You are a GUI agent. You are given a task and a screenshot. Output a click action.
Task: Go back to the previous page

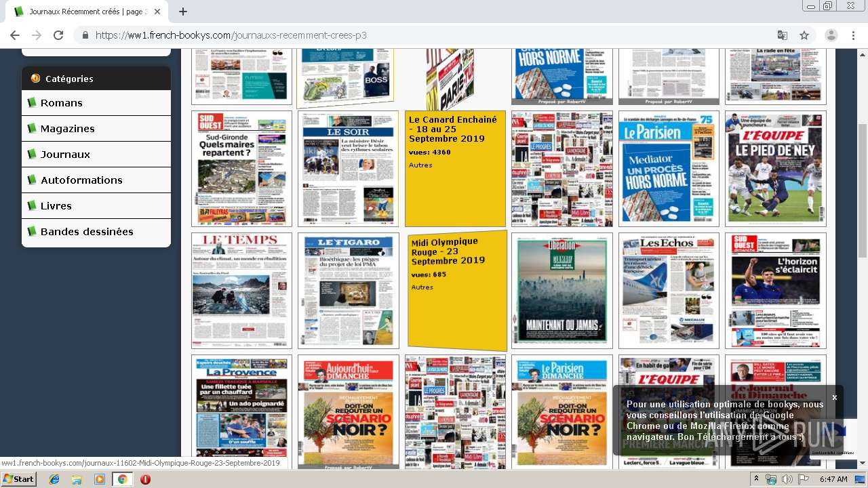click(15, 35)
